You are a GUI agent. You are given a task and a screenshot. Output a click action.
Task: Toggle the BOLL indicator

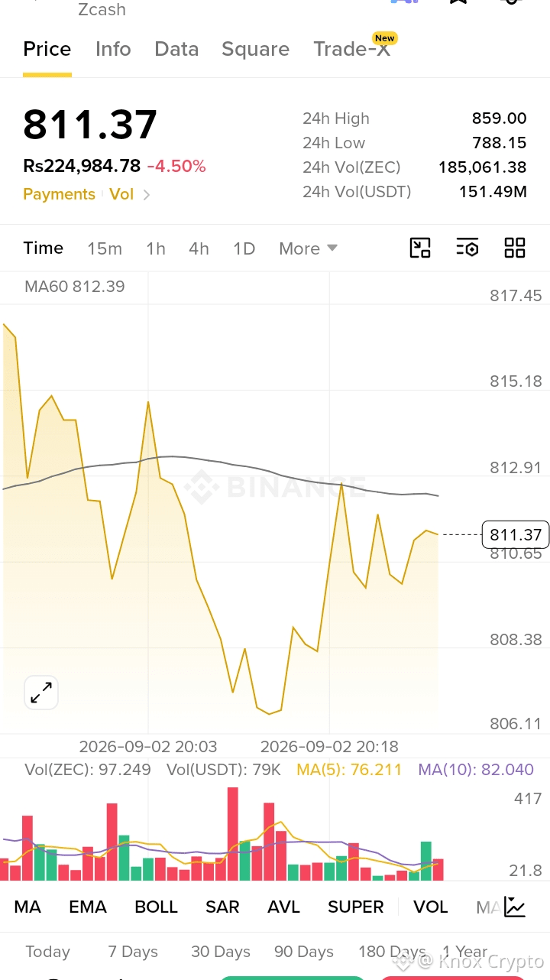coord(156,907)
